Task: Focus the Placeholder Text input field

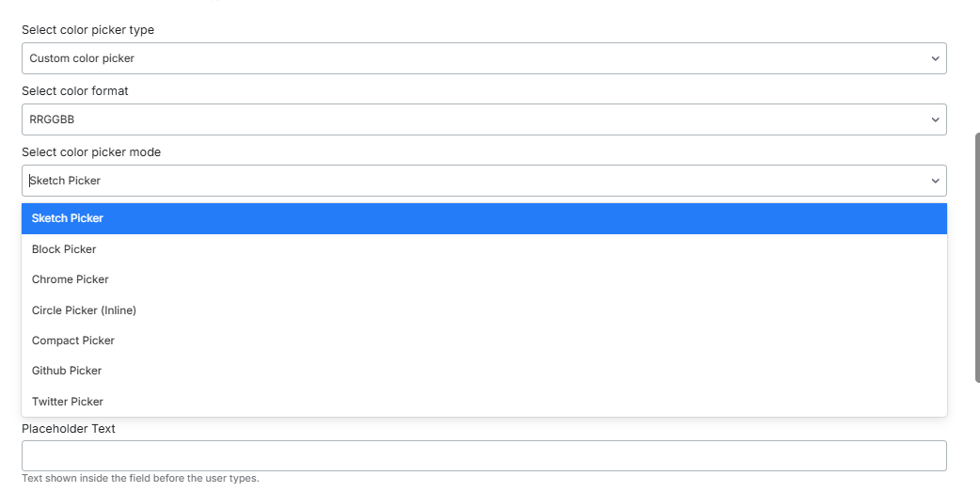Action: pyautogui.click(x=483, y=455)
